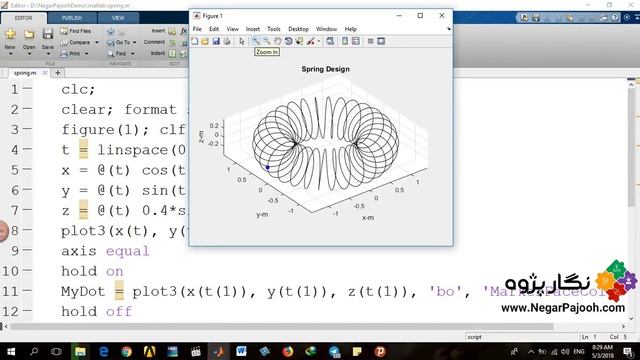Click Print Figure icon in figure toolbar
This screenshot has height=360, width=640.
pyautogui.click(x=227, y=41)
